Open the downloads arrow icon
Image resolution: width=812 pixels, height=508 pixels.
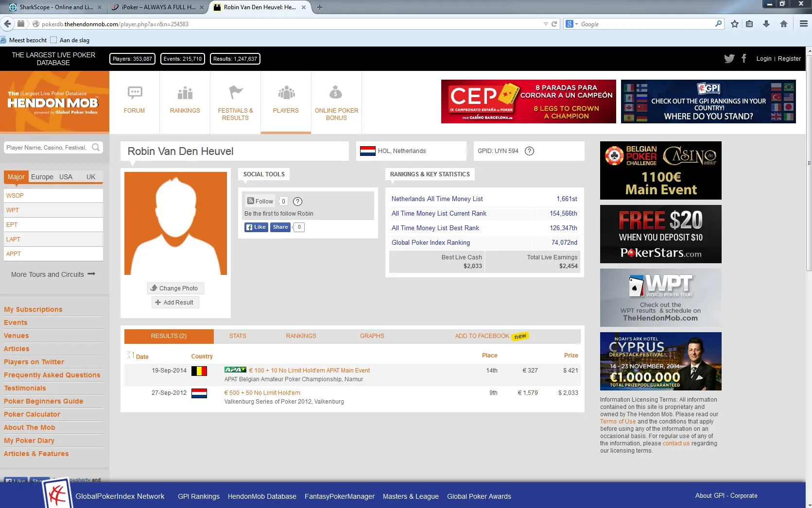coord(766,24)
